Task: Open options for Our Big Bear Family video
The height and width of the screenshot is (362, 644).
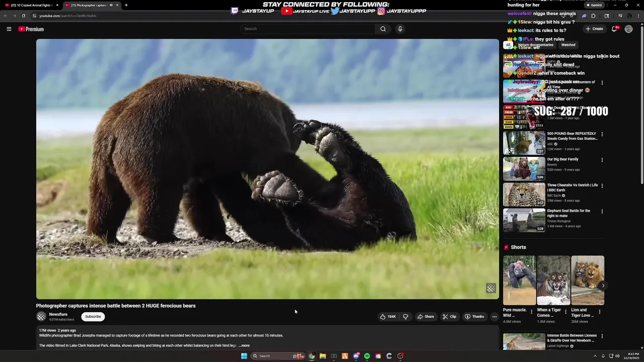Action: 602,160
